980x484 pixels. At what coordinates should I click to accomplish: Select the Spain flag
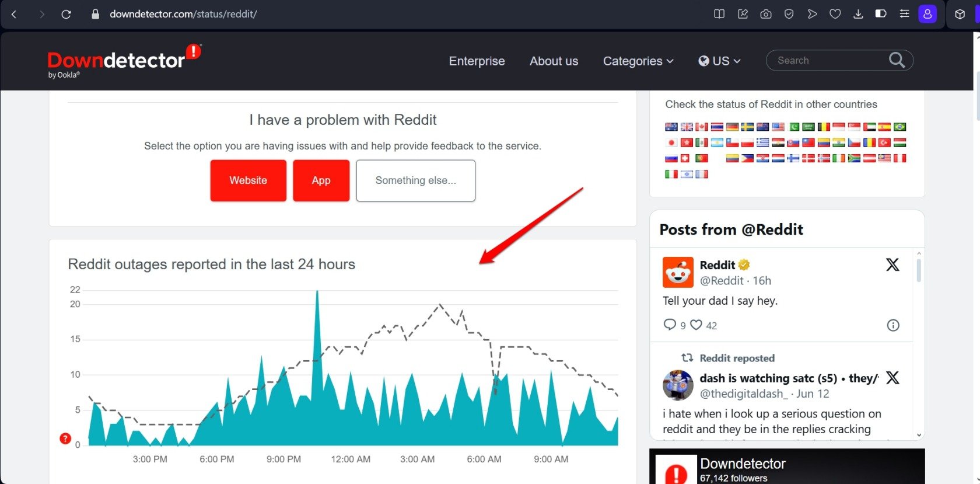[885, 127]
